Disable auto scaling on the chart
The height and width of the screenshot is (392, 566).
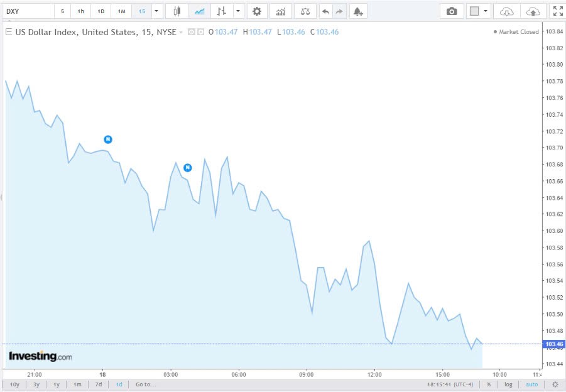click(x=531, y=384)
